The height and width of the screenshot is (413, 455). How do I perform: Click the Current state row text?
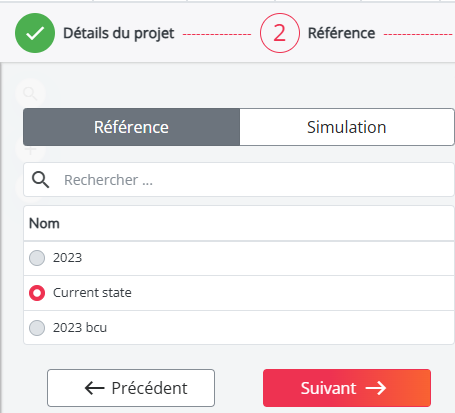pos(92,293)
